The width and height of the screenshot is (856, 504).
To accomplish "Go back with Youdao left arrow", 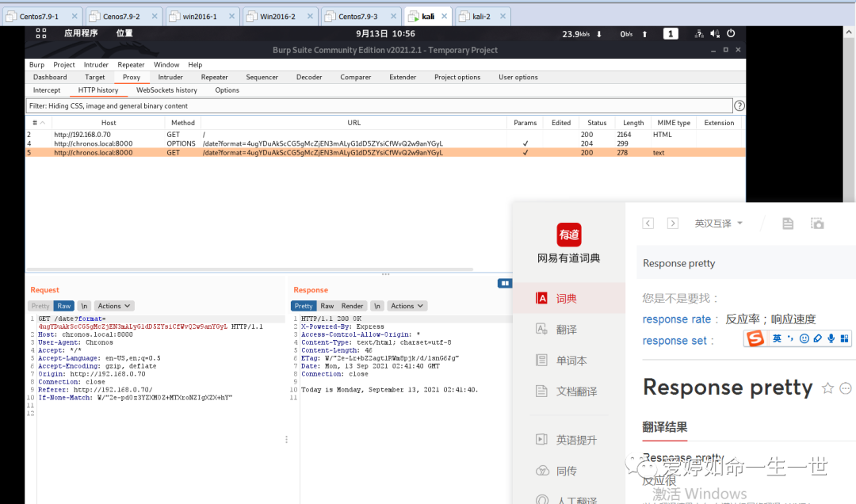I will click(x=648, y=223).
